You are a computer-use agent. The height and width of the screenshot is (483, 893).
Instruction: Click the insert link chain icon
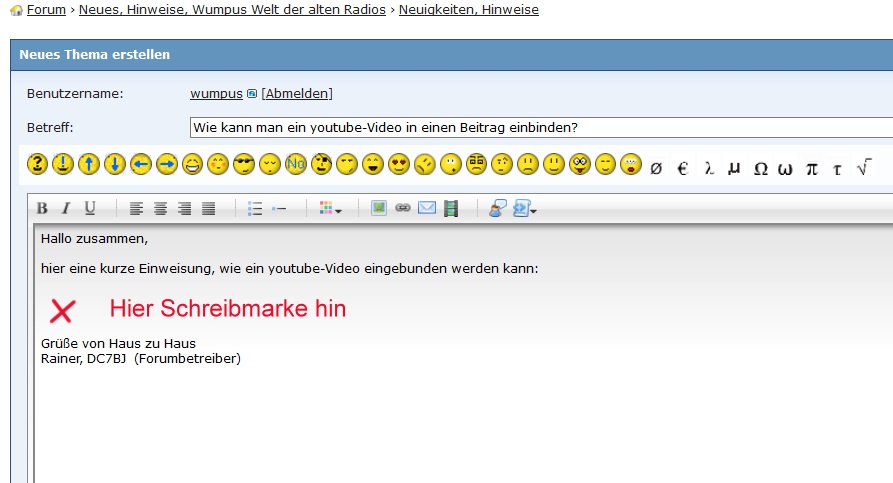pos(403,208)
